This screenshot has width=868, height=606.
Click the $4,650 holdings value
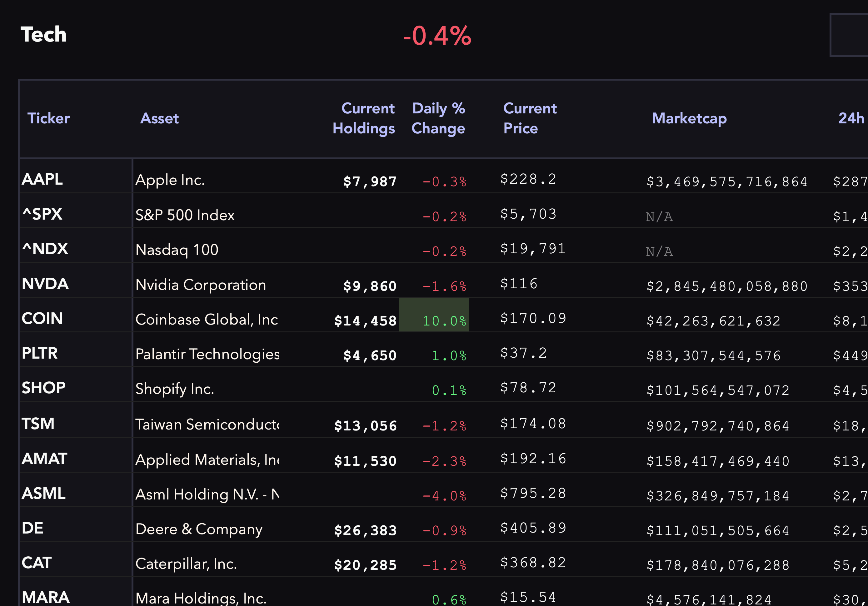pyautogui.click(x=370, y=356)
